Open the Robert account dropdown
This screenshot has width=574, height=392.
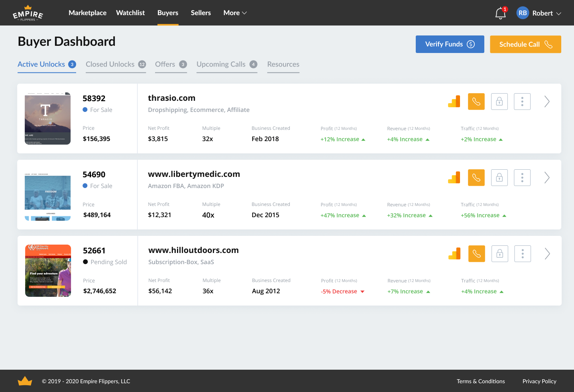(546, 13)
